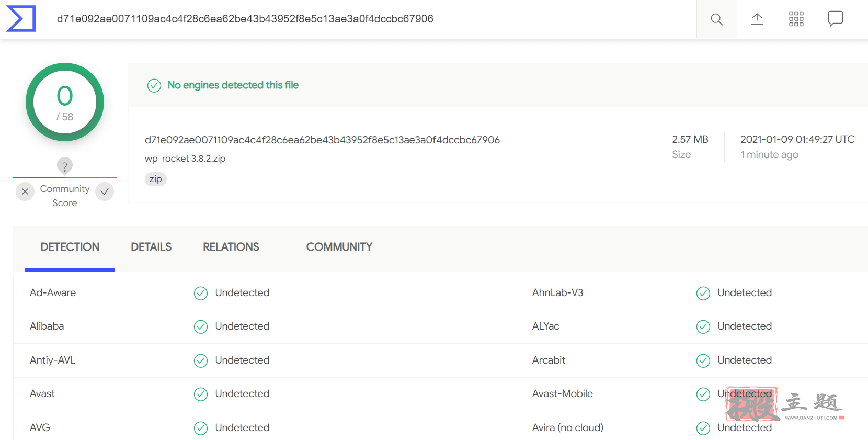Click the Undetected result for Ad-Aware

coord(243,292)
